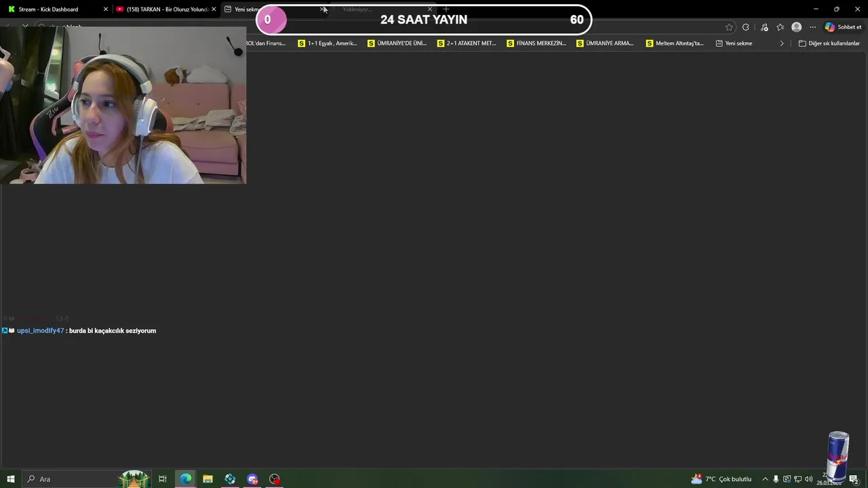Open a new browser tab
Viewport: 868px width, 488px height.
tap(446, 9)
